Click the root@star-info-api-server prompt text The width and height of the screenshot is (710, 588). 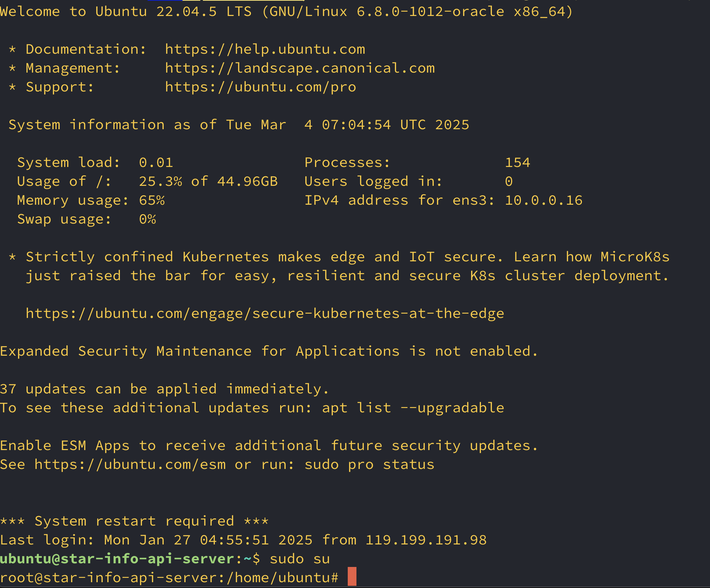[109, 577]
